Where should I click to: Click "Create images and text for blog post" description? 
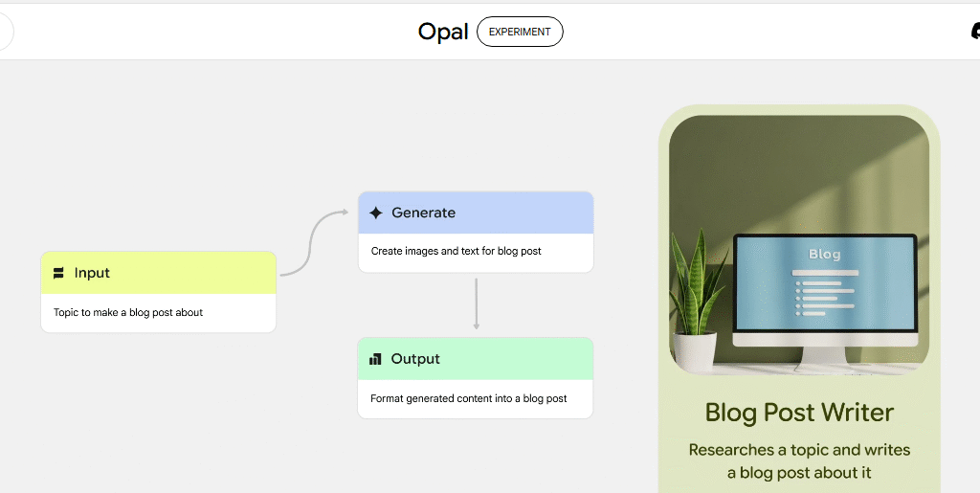(x=457, y=251)
